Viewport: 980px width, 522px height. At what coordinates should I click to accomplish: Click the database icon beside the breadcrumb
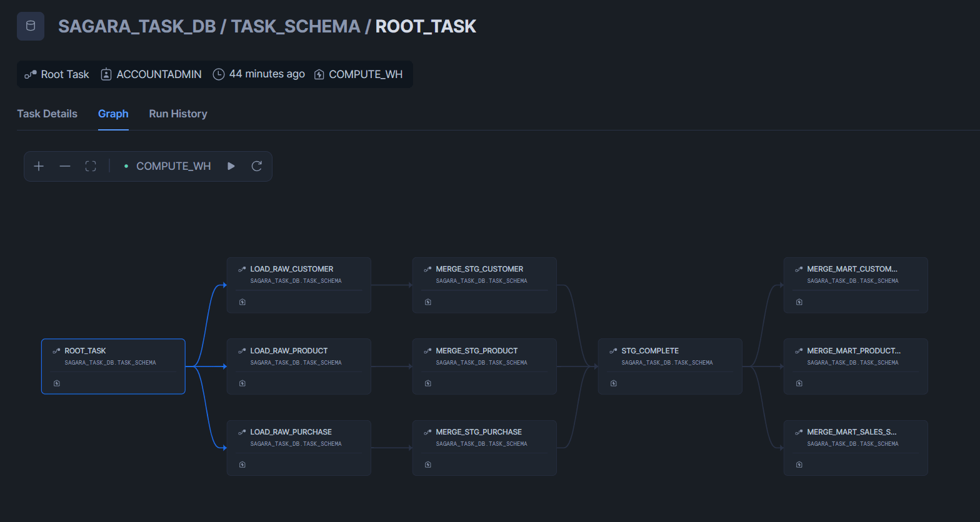[x=31, y=26]
